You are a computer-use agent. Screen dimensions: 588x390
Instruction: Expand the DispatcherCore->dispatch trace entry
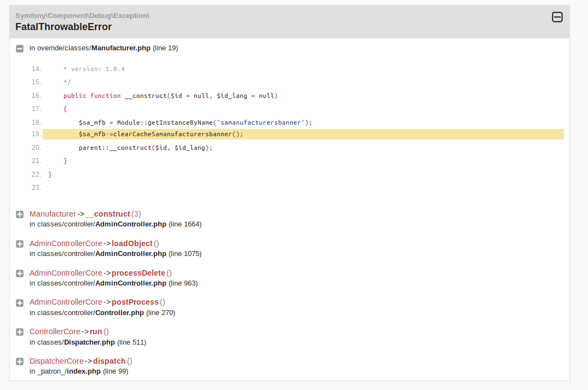click(20, 362)
